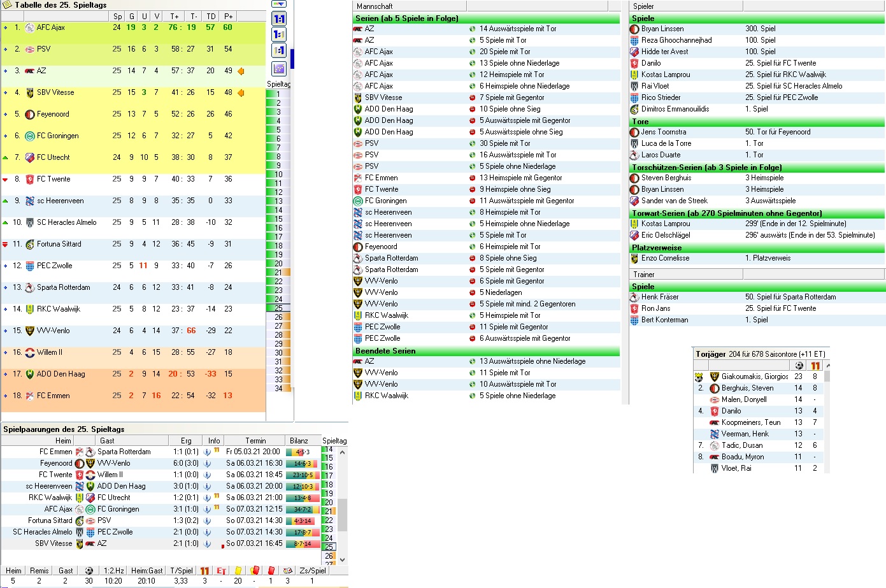The image size is (886, 588).
Task: Click the ET own-goal icon in the stats header
Action: [x=221, y=571]
